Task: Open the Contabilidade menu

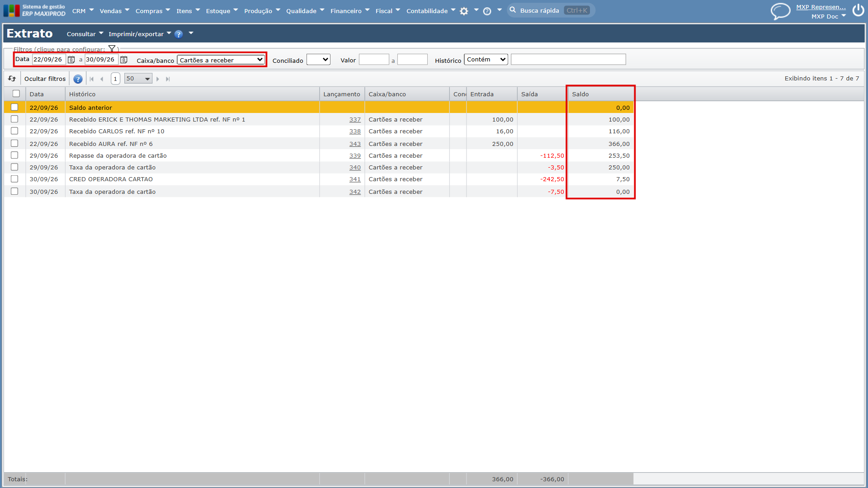Action: point(431,11)
